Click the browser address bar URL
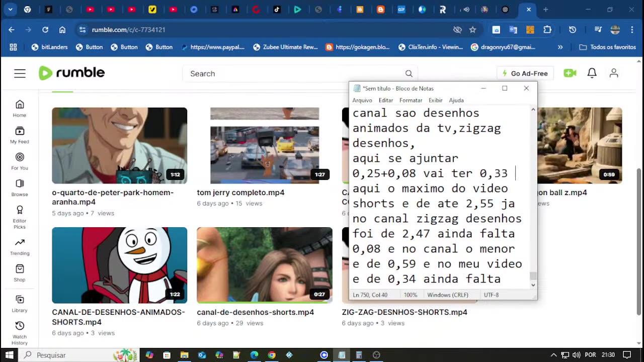 (128, 30)
